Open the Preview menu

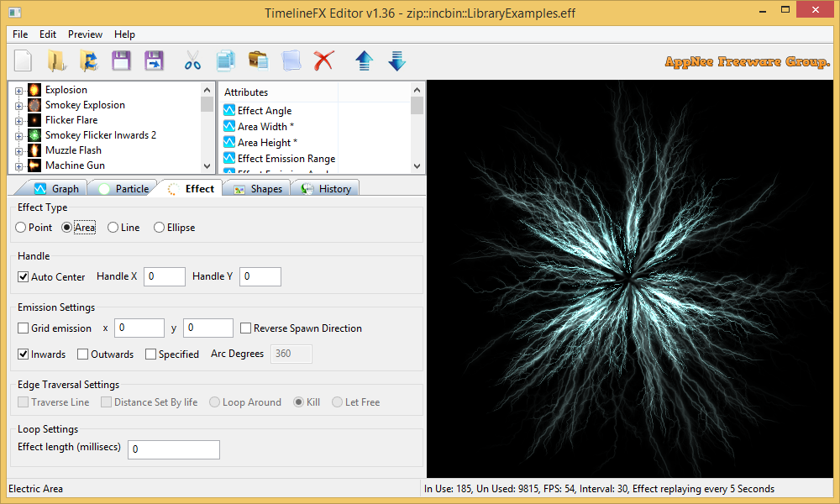[x=85, y=34]
